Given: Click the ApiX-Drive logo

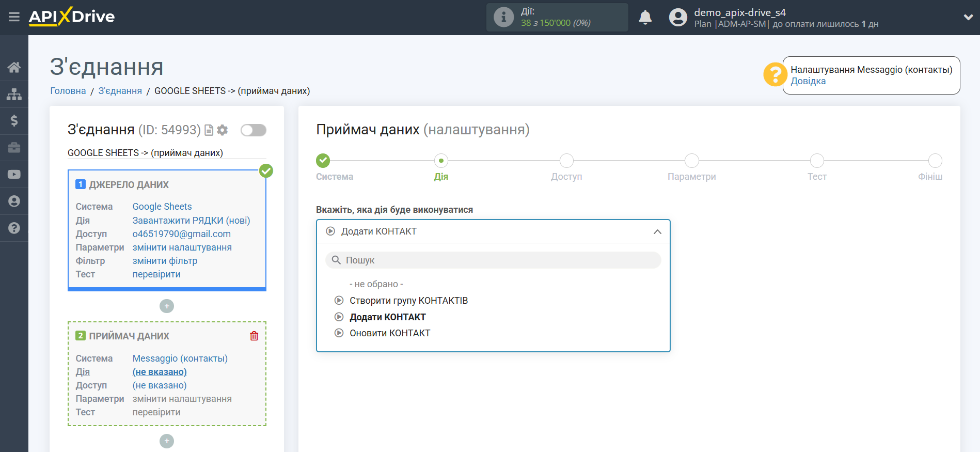Looking at the screenshot, I should point(72,17).
